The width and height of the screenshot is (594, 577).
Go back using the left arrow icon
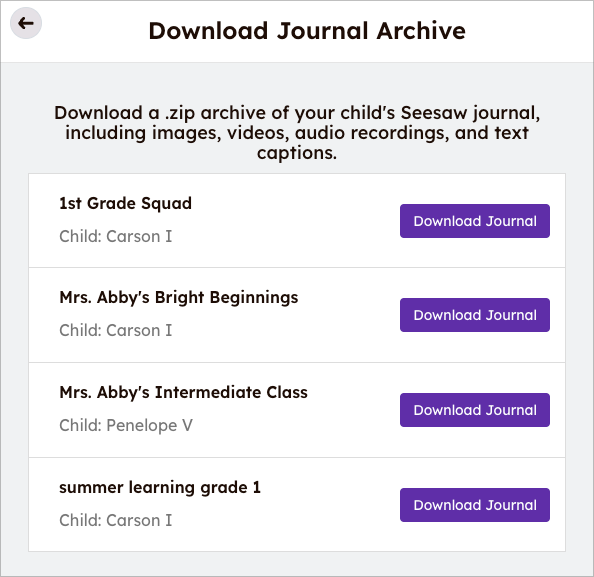point(26,23)
